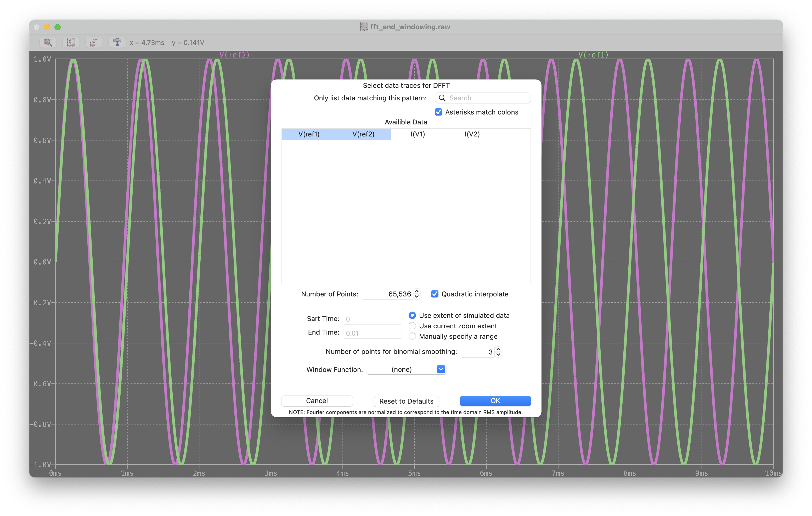Open the hammer control panel icon
The image size is (812, 516).
pyautogui.click(x=117, y=42)
